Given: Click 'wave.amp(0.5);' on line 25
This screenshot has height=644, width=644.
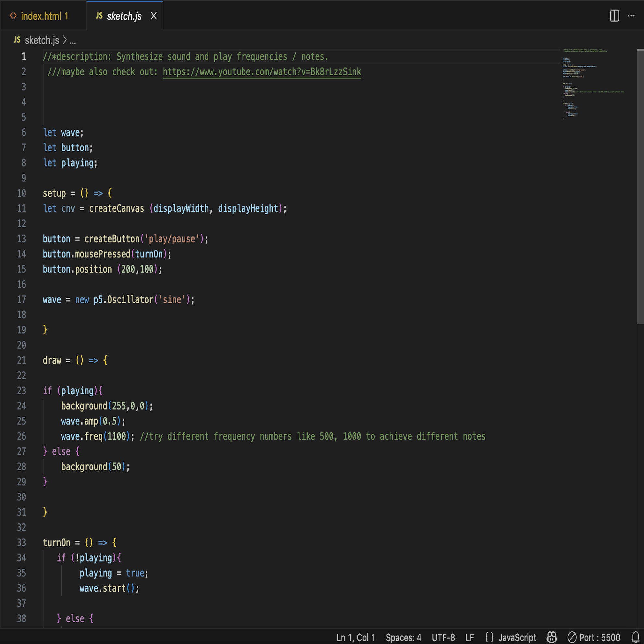Looking at the screenshot, I should pos(93,421).
